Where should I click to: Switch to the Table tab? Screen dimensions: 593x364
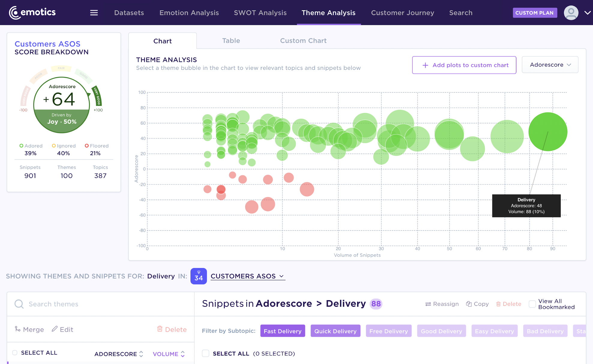(x=231, y=40)
